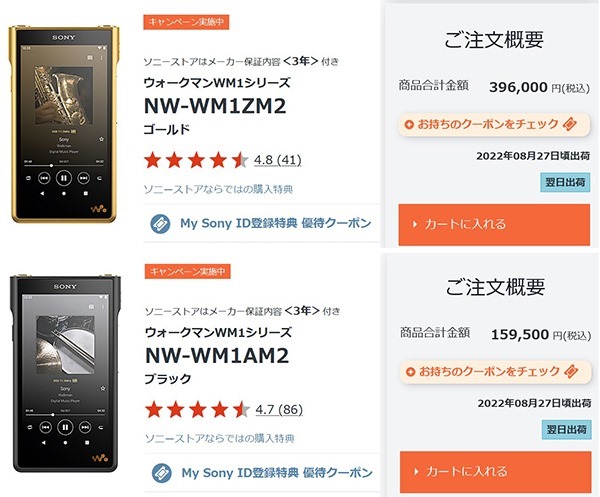Click the star rating for NW-WM1AM2
The height and width of the screenshot is (497, 600).
coord(198,410)
